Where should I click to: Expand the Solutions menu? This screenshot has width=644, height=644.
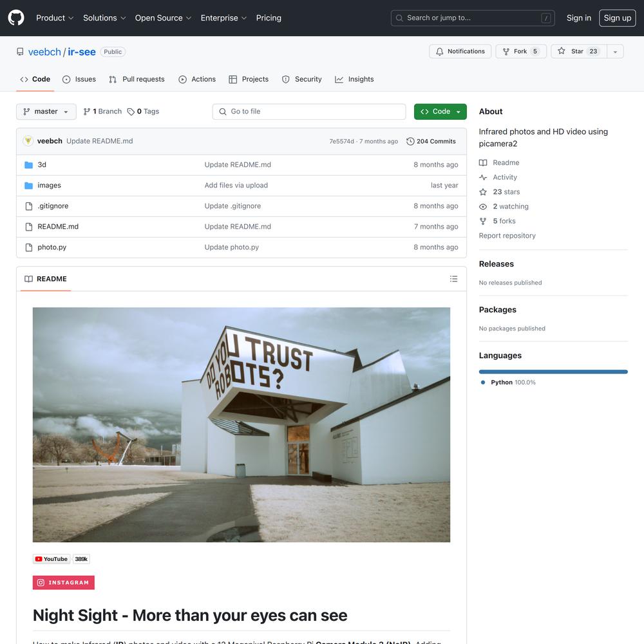[x=104, y=17]
